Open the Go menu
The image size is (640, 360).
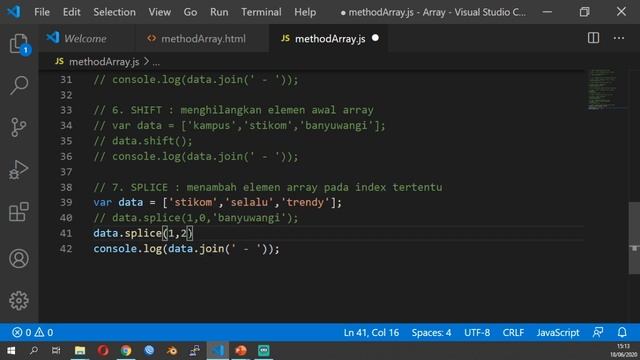click(190, 12)
